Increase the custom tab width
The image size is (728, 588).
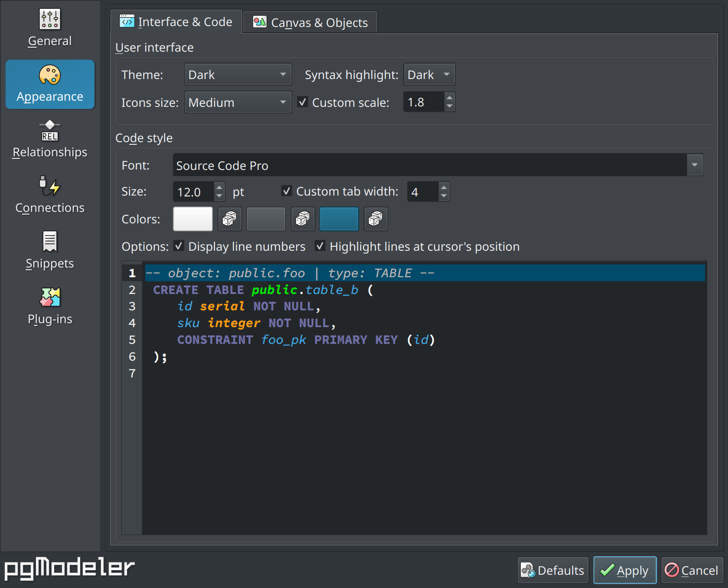tap(444, 187)
